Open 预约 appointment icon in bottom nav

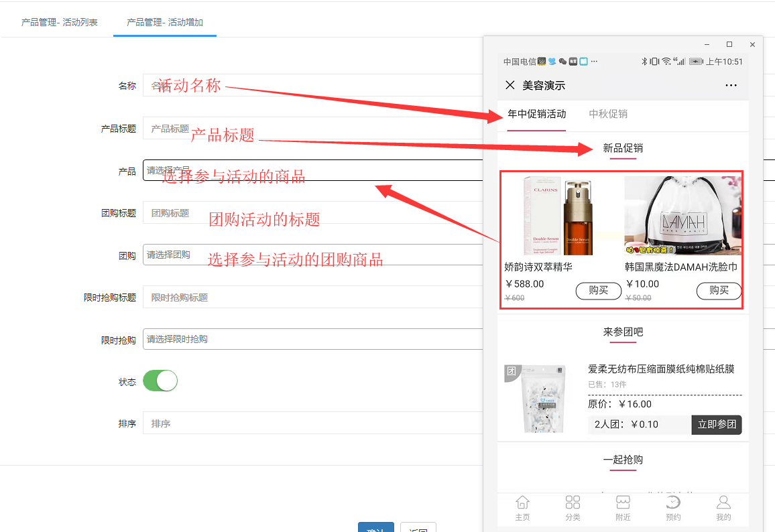[x=673, y=508]
